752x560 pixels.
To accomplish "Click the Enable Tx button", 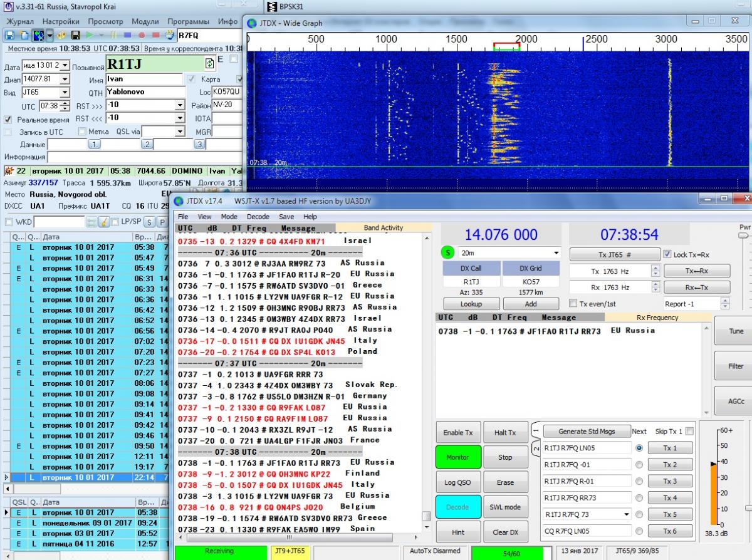I will click(458, 433).
